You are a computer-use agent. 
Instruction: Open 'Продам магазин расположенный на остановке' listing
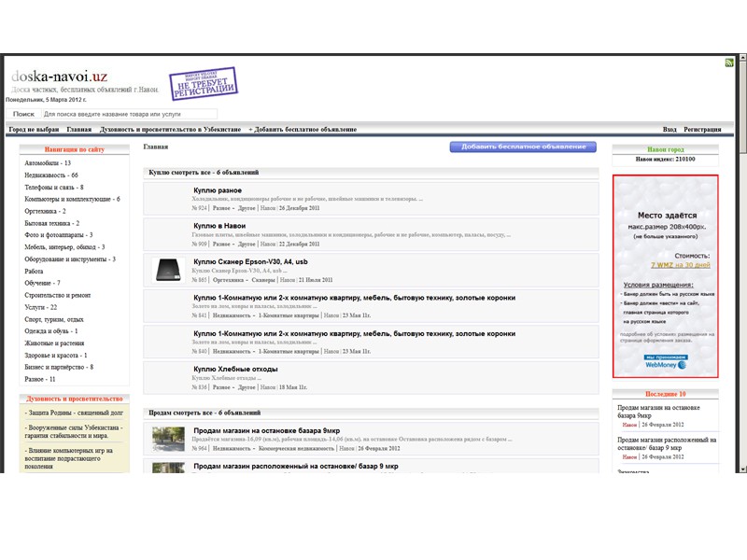pyautogui.click(x=296, y=466)
